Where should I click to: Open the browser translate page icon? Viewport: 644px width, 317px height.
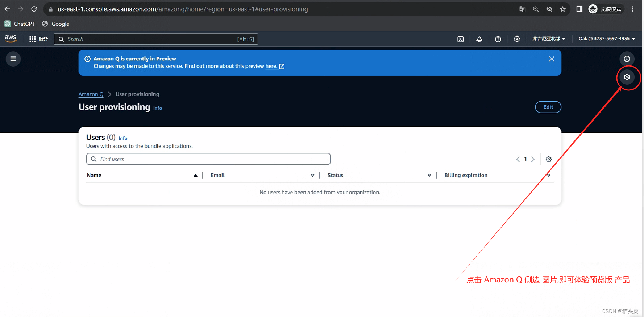click(522, 9)
